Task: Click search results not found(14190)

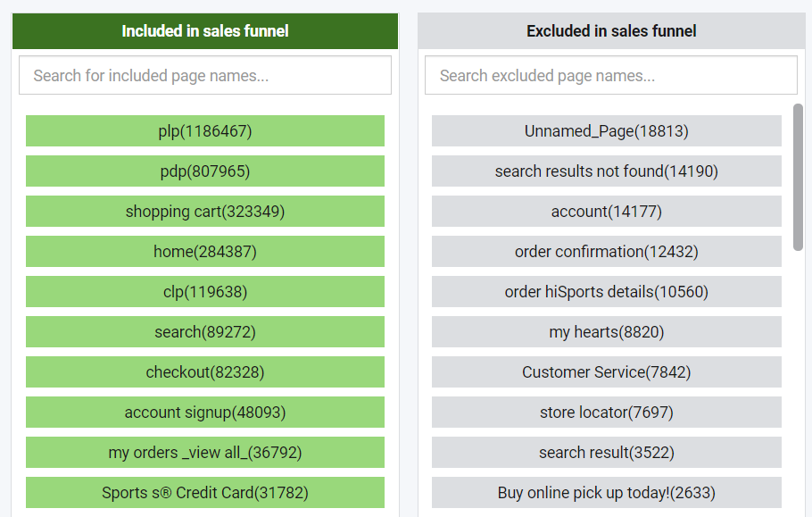Action: 607,171
